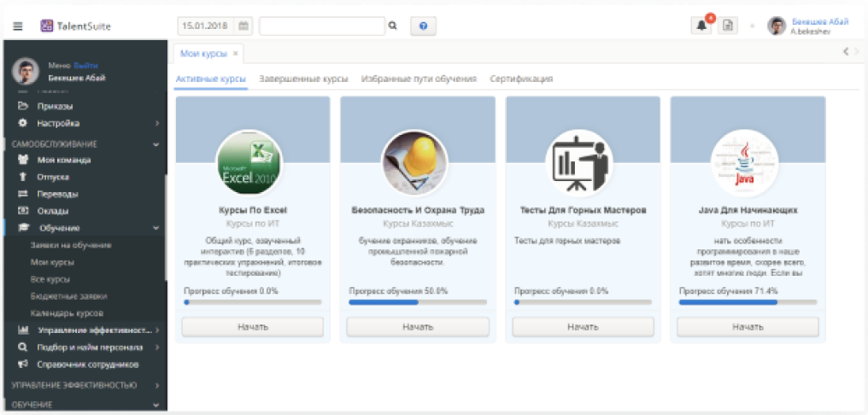Click the Java 71.4% progress bar
Image resolution: width=868 pixels, height=415 pixels.
748,302
